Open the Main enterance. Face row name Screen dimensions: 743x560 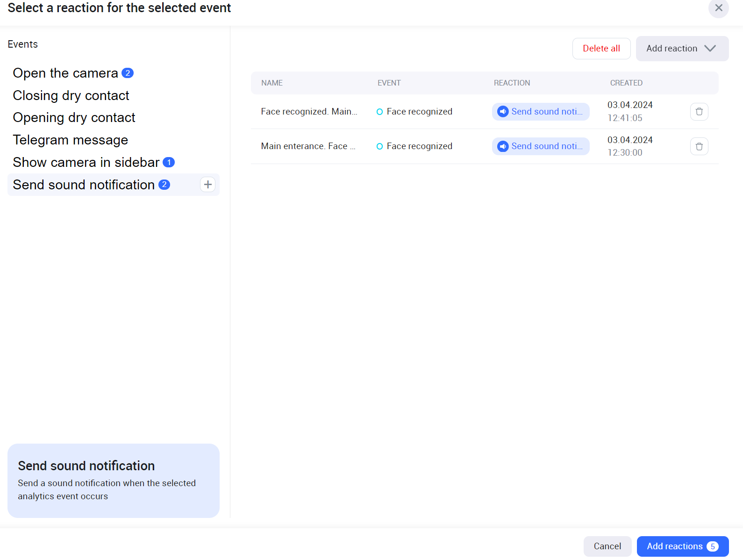pos(308,146)
